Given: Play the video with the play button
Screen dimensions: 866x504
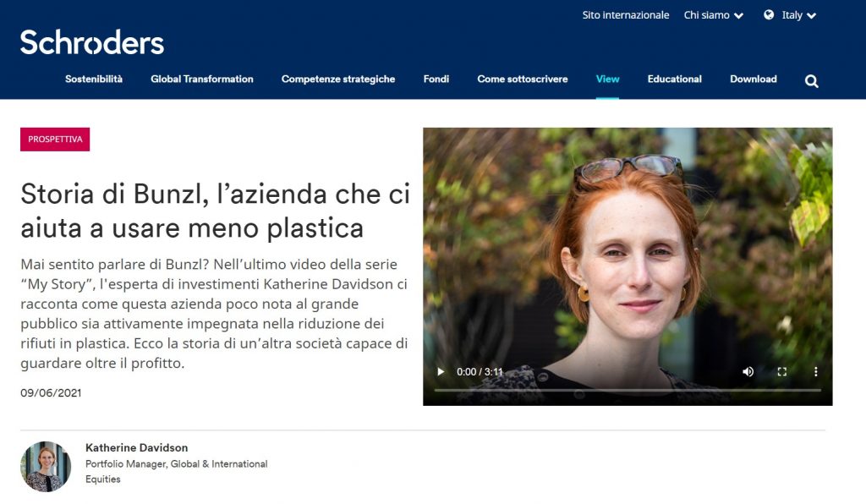Looking at the screenshot, I should coord(441,371).
